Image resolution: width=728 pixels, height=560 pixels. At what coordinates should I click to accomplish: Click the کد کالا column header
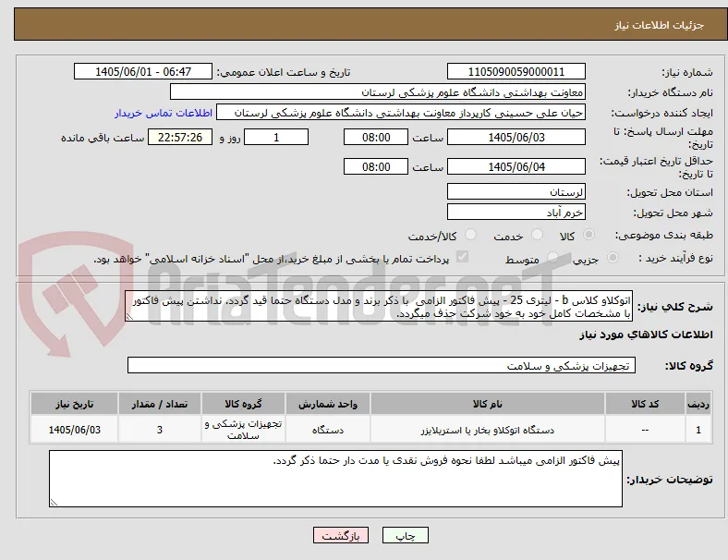point(645,404)
